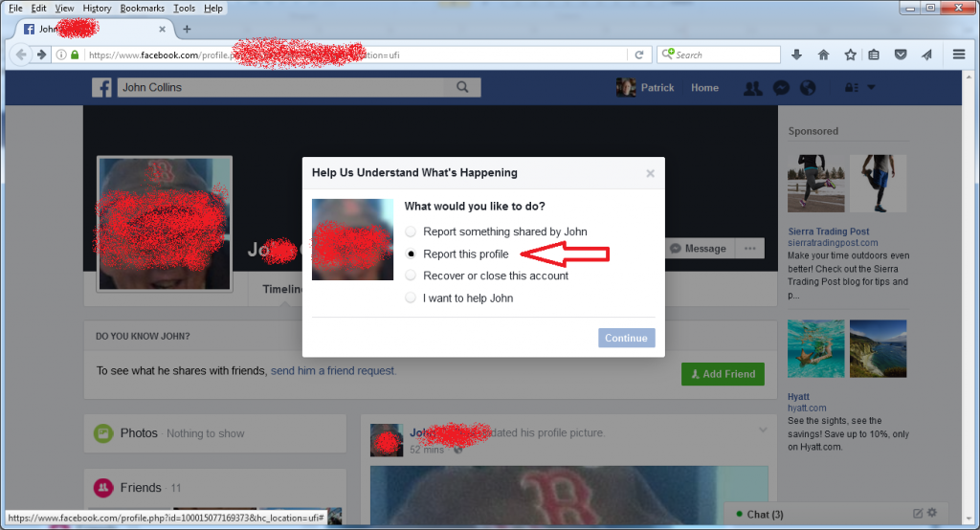The width and height of the screenshot is (980, 530).
Task: Open the large profile picture on cover
Action: (x=165, y=224)
